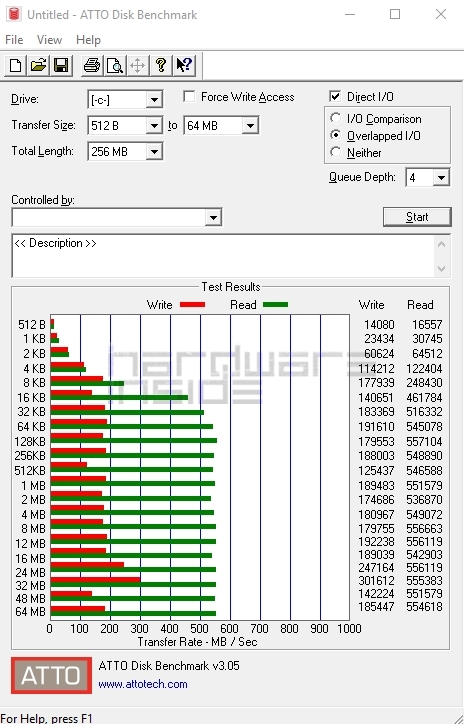Click the Context Help arrow-question icon
Image resolution: width=464 pixels, height=724 pixels.
click(x=184, y=65)
